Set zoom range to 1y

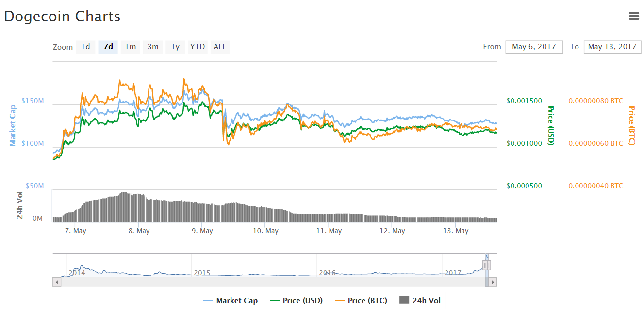click(x=175, y=47)
